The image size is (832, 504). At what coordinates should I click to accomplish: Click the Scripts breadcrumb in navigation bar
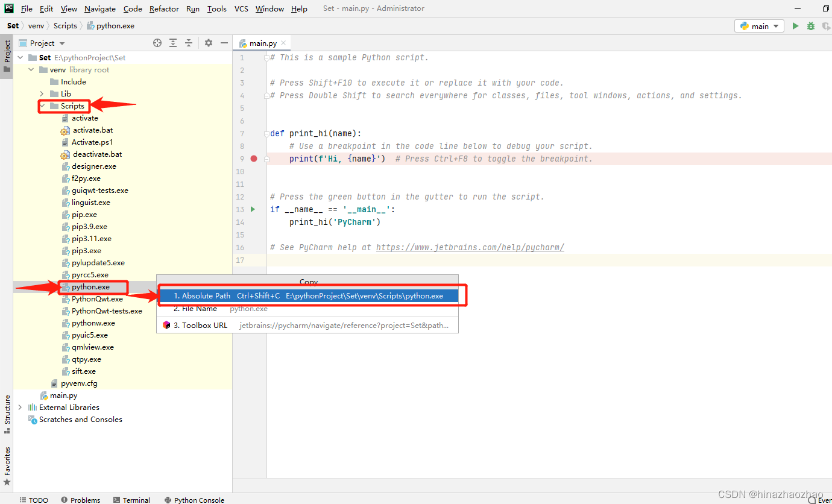coord(65,26)
